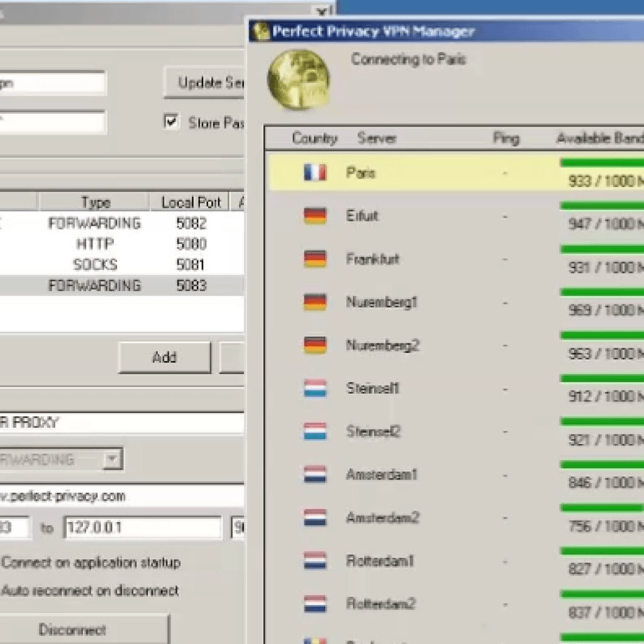Image resolution: width=644 pixels, height=644 pixels.
Task: Sort servers by Country column header
Action: click(x=314, y=138)
